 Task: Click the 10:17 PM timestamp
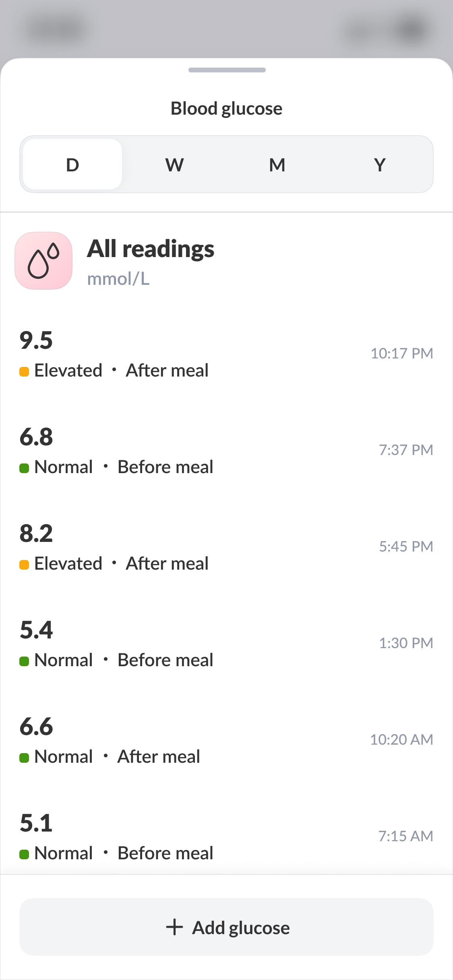tap(401, 353)
